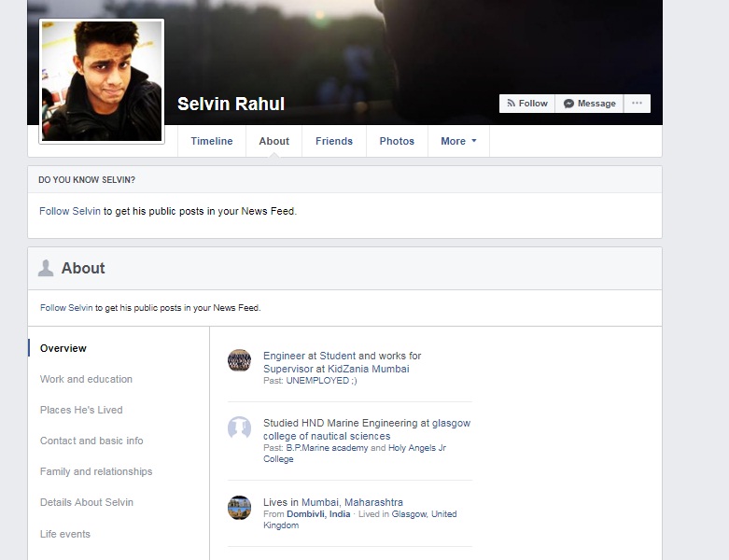The width and height of the screenshot is (729, 560).
Task: Click the About section person icon
Action: 46,269
